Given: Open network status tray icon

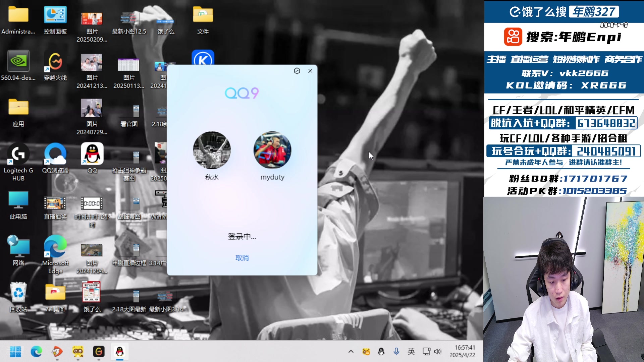Looking at the screenshot, I should click(426, 351).
